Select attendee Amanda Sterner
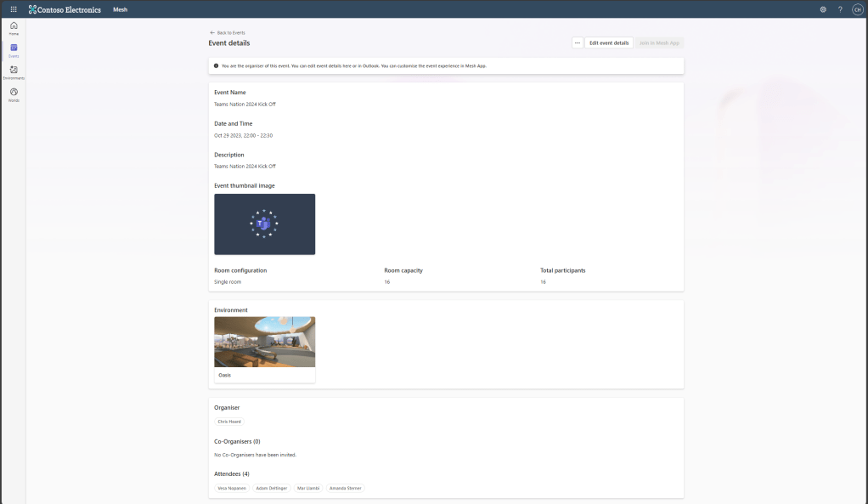Image resolution: width=868 pixels, height=504 pixels. click(x=345, y=489)
